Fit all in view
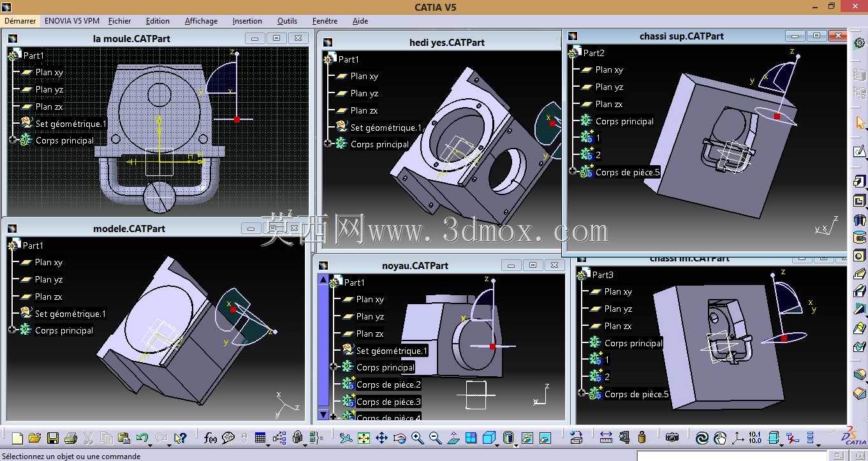 (364, 438)
